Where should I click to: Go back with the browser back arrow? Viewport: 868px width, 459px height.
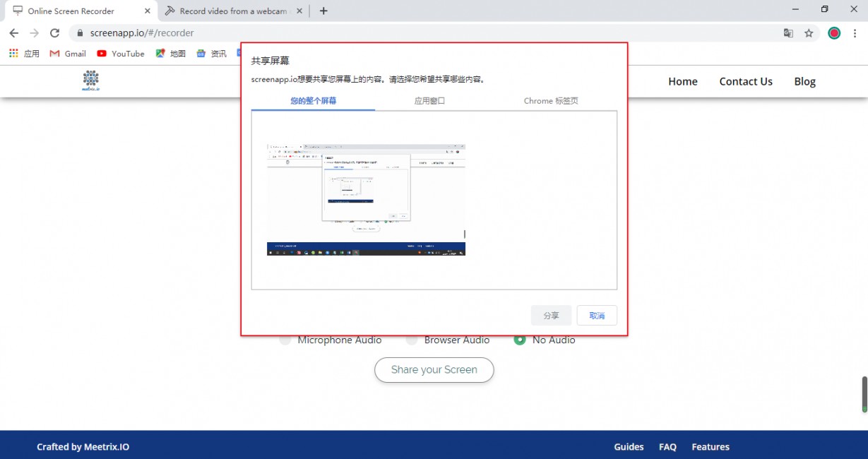(x=14, y=33)
